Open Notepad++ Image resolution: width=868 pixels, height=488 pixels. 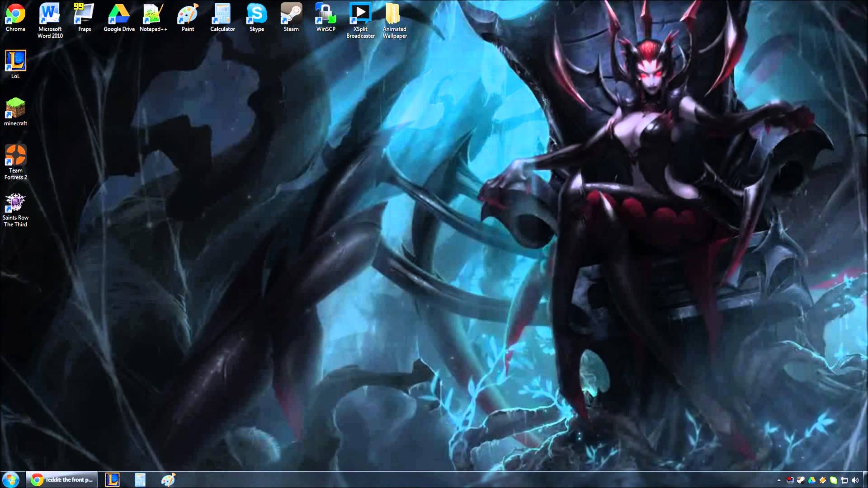click(x=153, y=14)
